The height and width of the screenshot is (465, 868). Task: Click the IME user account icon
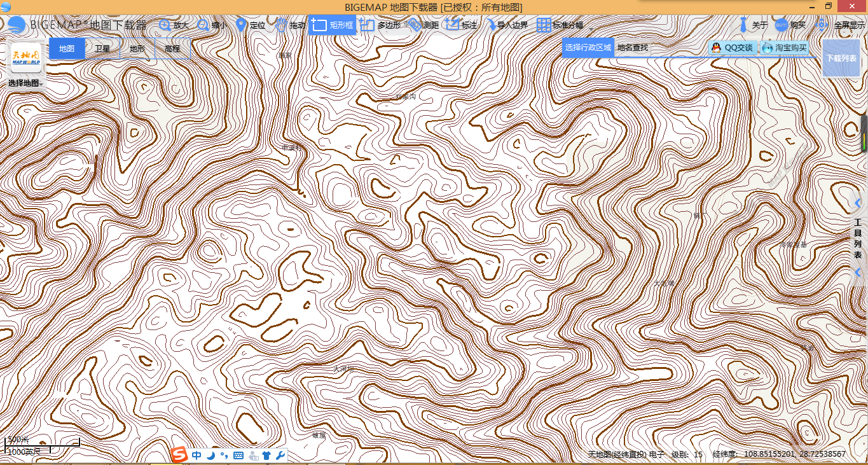(x=254, y=455)
